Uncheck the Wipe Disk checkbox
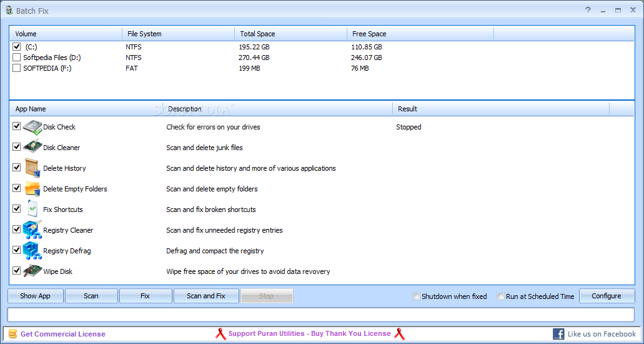The image size is (644, 344). [16, 270]
